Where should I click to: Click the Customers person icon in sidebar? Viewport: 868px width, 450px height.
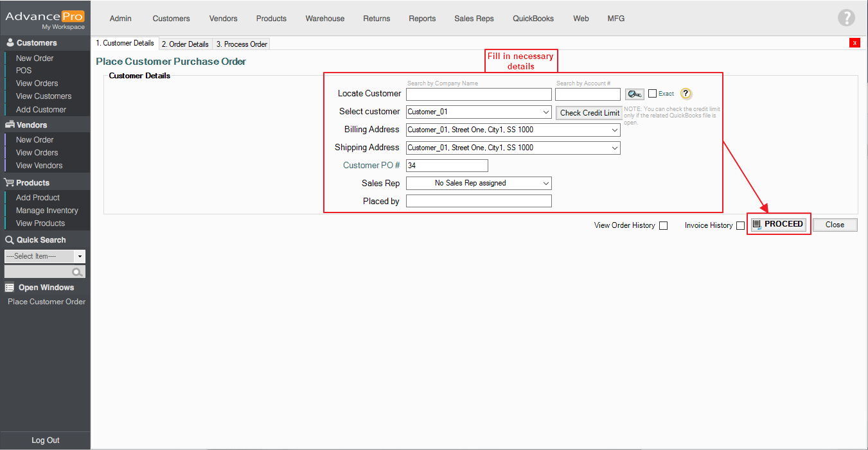10,43
